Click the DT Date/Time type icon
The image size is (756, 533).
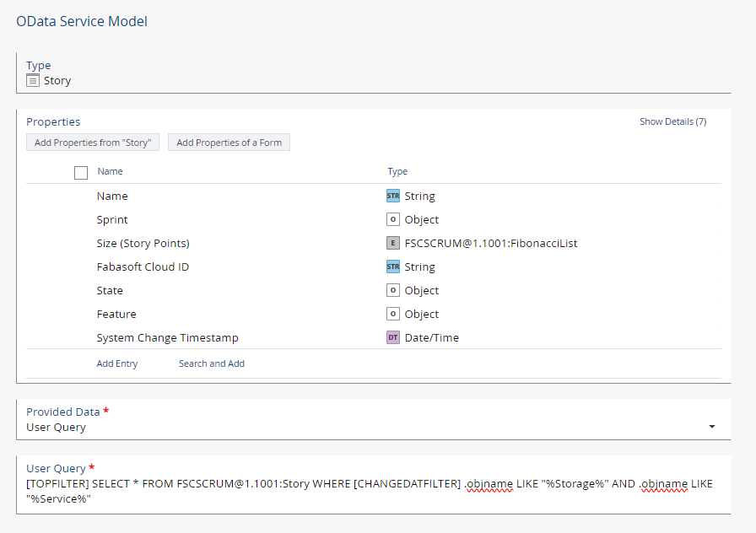tap(393, 337)
